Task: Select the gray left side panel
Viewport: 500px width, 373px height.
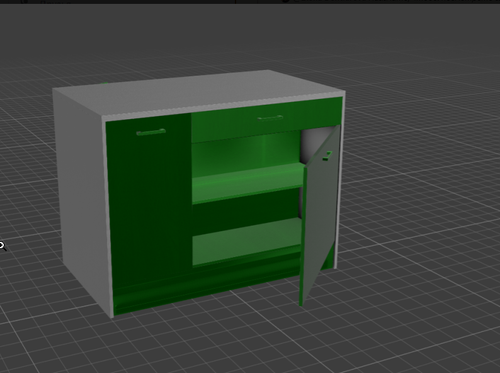Action: [x=83, y=203]
